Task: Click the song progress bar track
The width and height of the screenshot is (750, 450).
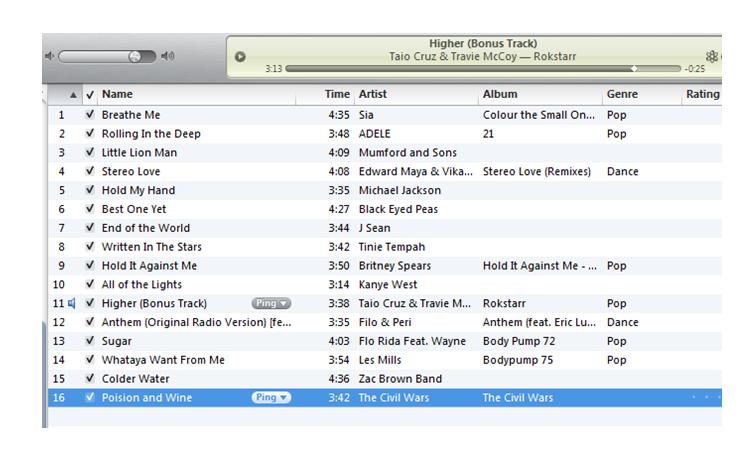Action: (x=483, y=69)
